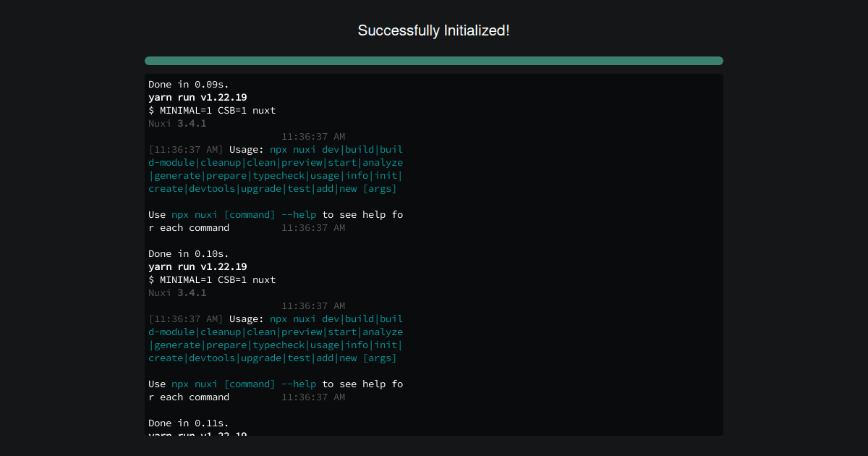Click the 'build' command in the usage list
Image resolution: width=868 pixels, height=456 pixels.
click(x=361, y=149)
